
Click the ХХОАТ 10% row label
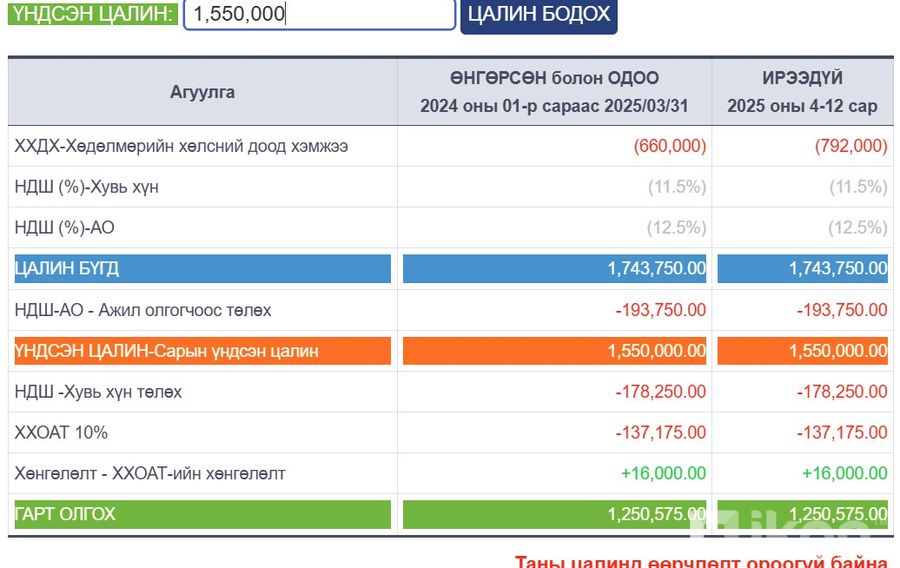pyautogui.click(x=62, y=433)
